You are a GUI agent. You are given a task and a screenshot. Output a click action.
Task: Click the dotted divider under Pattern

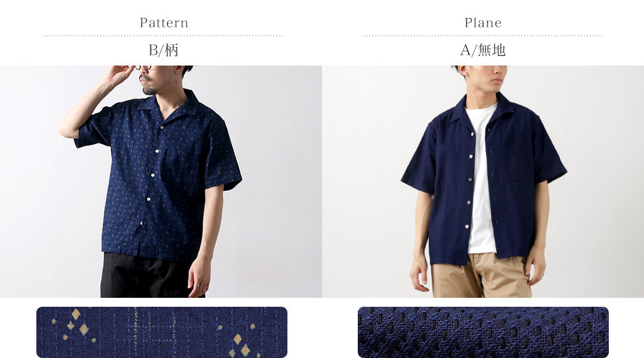pos(163,36)
